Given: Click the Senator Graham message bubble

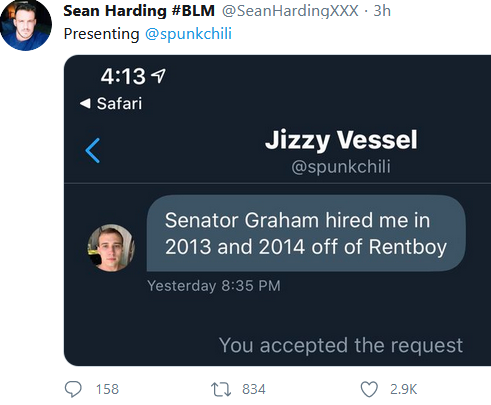Looking at the screenshot, I should (x=306, y=233).
